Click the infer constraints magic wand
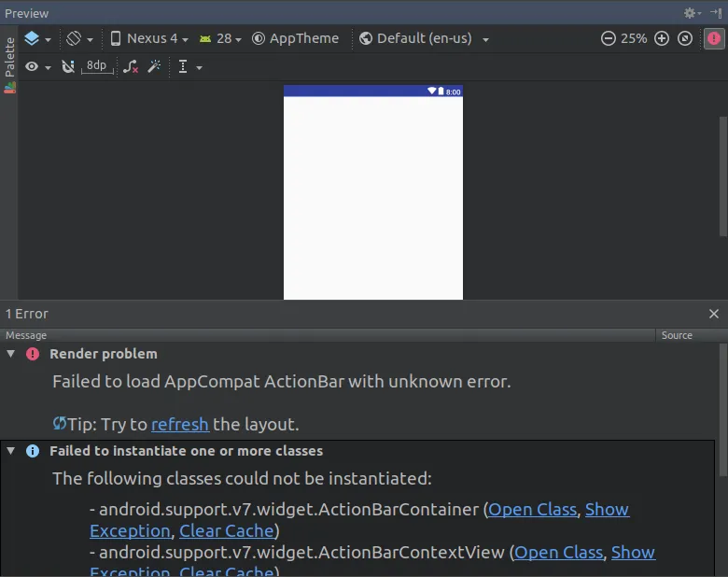Image resolution: width=728 pixels, height=577 pixels. (155, 66)
